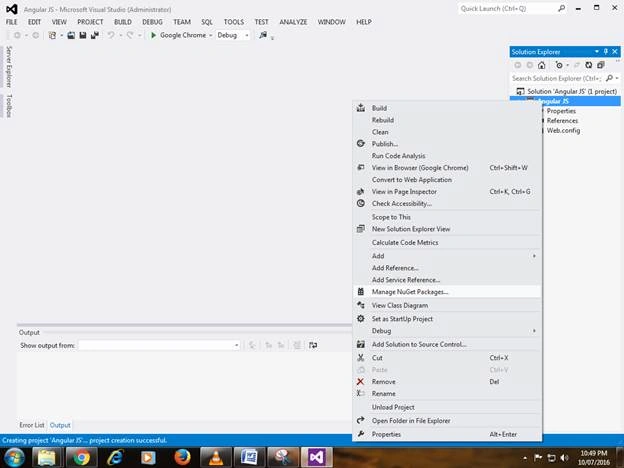Click the Undo toolbar icon
The width and height of the screenshot is (624, 468).
(x=111, y=35)
